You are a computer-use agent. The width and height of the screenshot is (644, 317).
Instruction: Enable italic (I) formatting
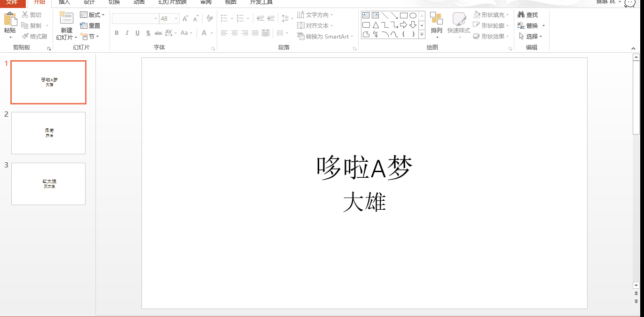pos(126,33)
